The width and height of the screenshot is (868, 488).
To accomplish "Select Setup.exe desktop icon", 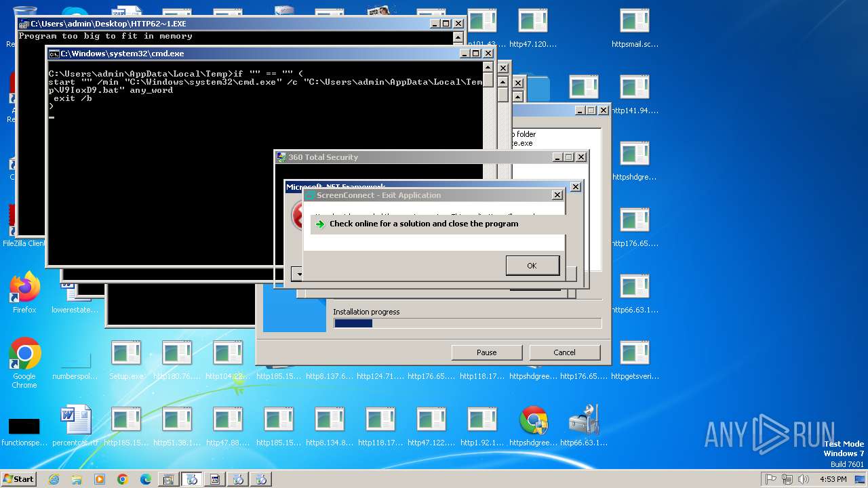I will (x=126, y=361).
